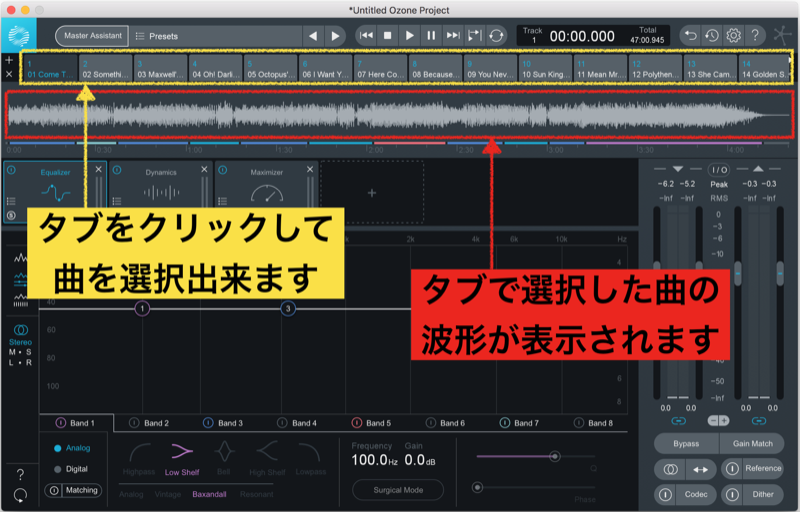
Task: Open Dynamics module preset list icon
Action: pyautogui.click(x=116, y=201)
